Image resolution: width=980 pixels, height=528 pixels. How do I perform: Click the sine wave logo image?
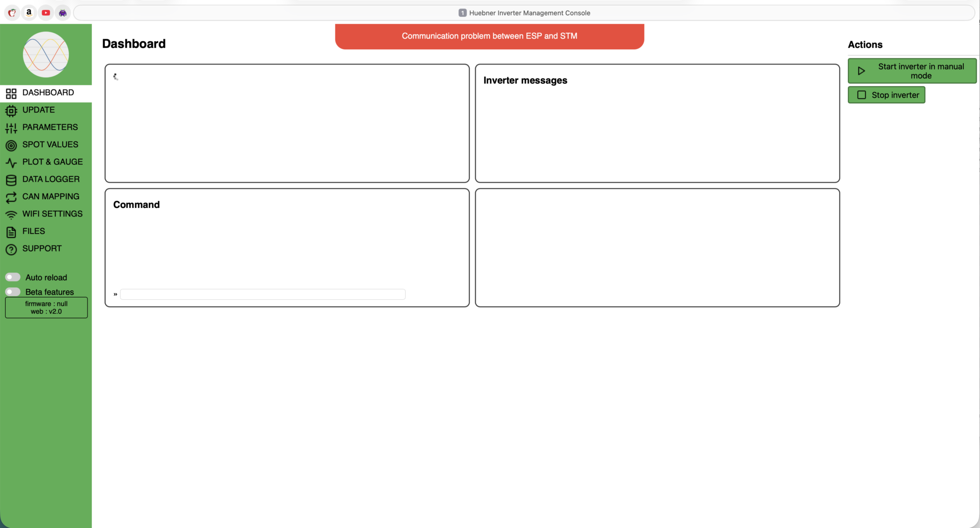(x=46, y=55)
